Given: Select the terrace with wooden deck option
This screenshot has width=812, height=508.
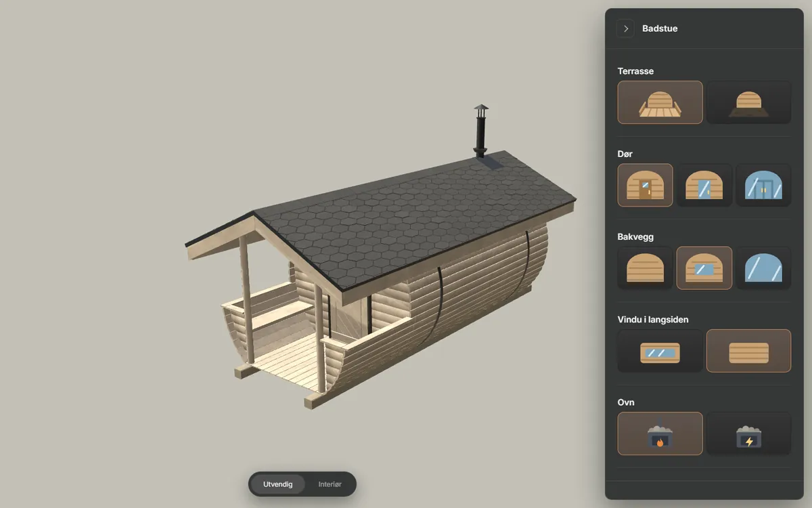Looking at the screenshot, I should pyautogui.click(x=660, y=102).
